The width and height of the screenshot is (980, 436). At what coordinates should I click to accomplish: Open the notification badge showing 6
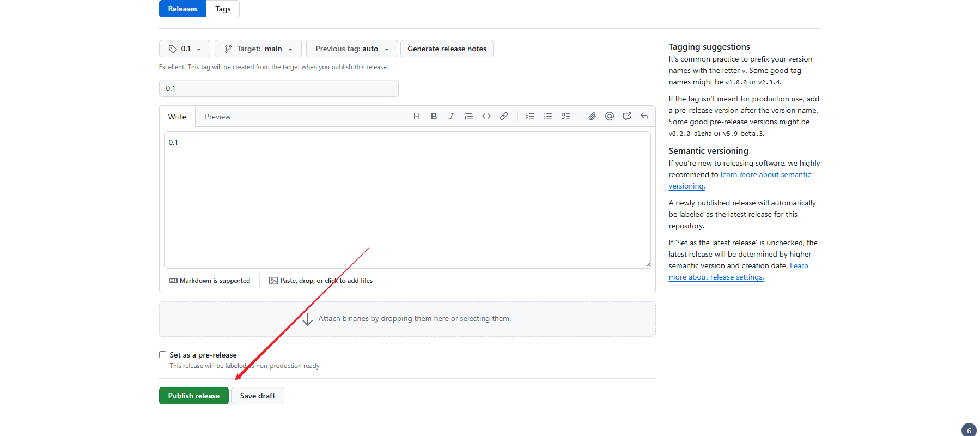(969, 430)
